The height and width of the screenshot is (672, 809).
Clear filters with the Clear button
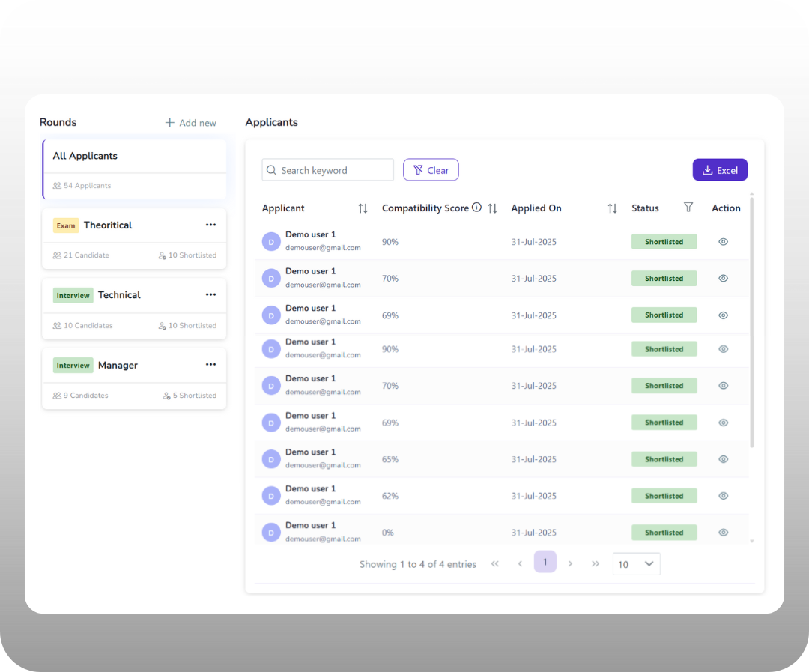pyautogui.click(x=431, y=170)
